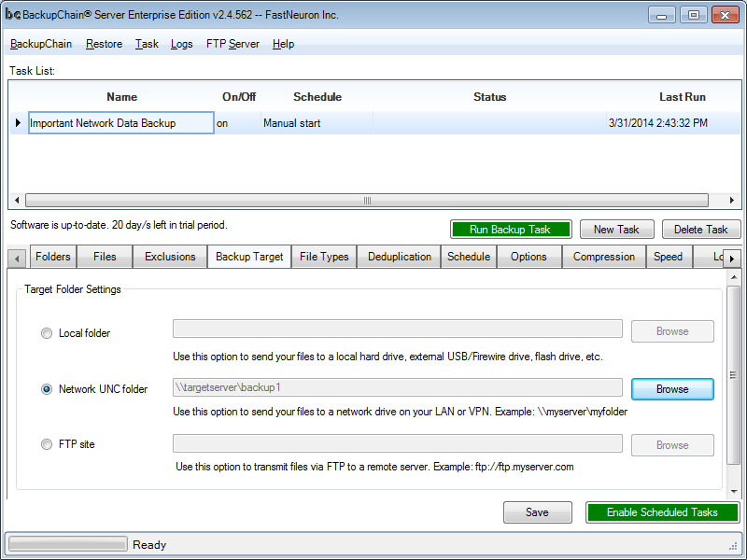This screenshot has width=747, height=560.
Task: Click the trial period status message
Action: pyautogui.click(x=119, y=225)
